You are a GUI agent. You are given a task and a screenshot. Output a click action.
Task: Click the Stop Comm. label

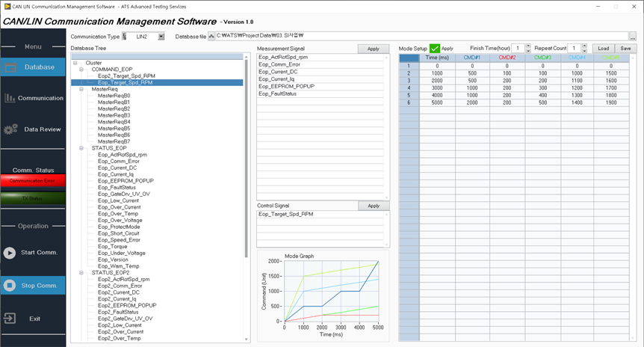point(40,286)
